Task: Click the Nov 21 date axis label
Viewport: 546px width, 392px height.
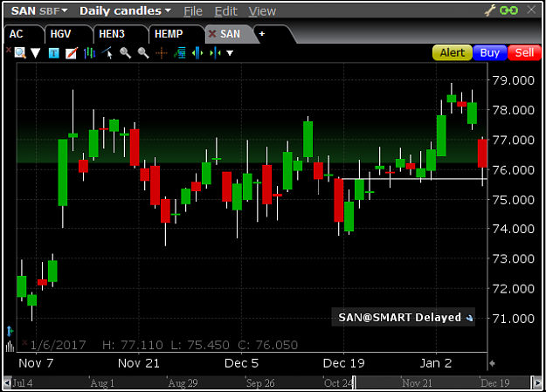Action: (x=139, y=363)
